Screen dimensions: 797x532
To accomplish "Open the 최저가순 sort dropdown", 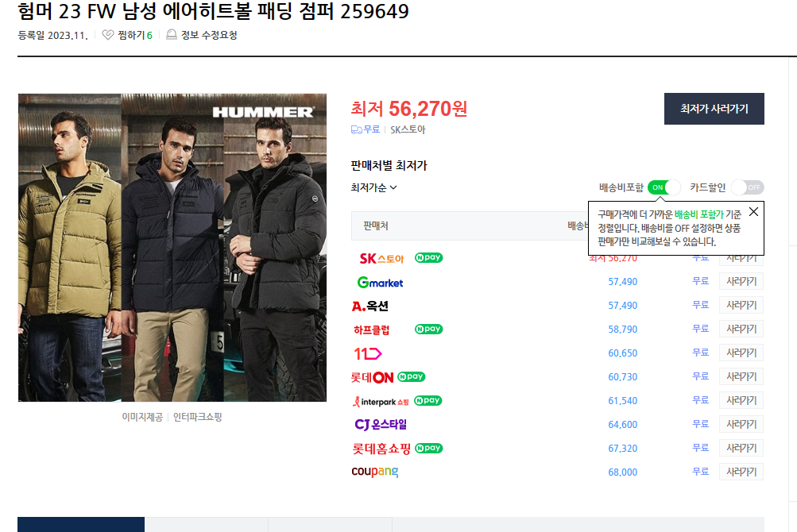I will click(373, 187).
